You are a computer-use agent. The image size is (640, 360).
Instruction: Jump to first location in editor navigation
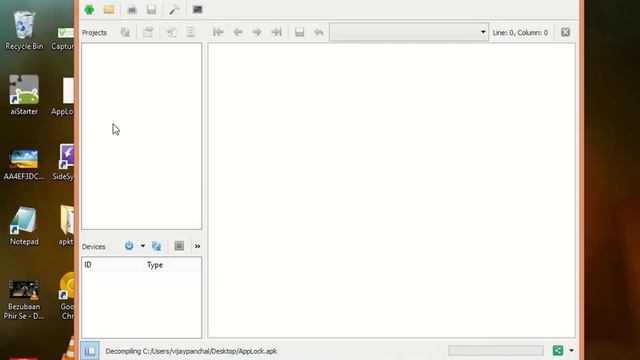coord(218,32)
